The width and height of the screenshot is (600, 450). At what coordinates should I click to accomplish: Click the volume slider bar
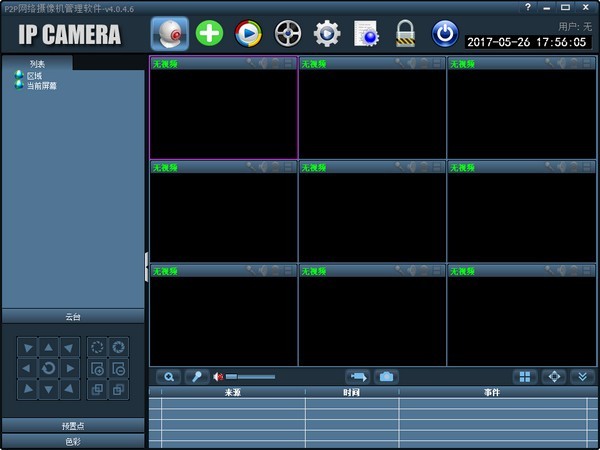(250, 377)
